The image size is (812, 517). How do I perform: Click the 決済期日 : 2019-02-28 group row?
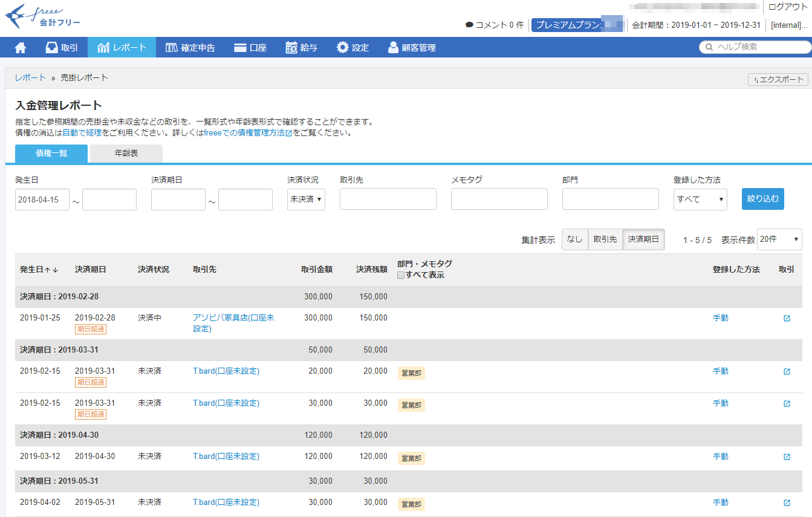[x=408, y=297]
